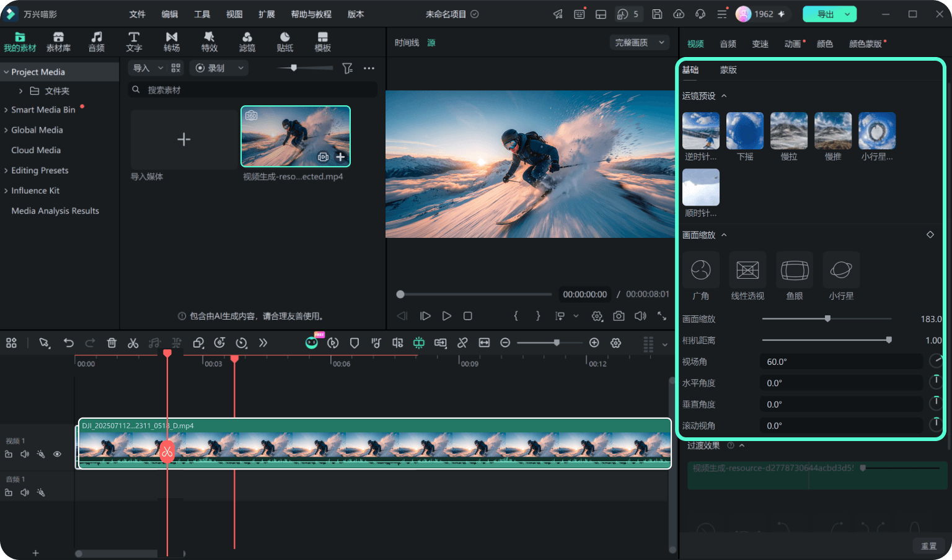Click the delete trash icon in timeline toolbar
952x560 pixels.
coord(112,343)
